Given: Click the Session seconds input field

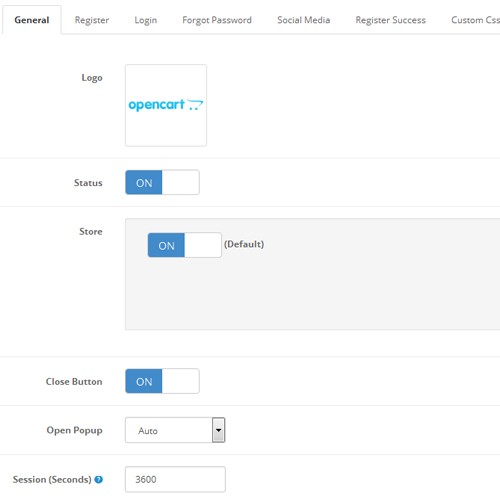Looking at the screenshot, I should 175,479.
